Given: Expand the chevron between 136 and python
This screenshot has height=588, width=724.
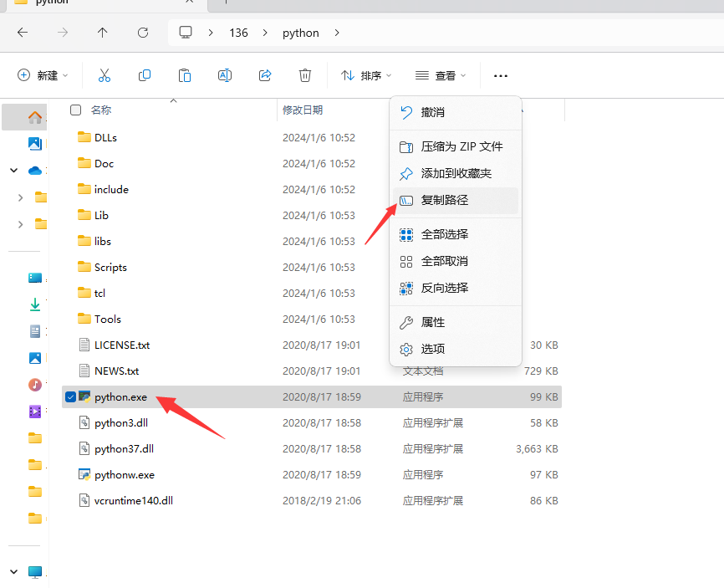Looking at the screenshot, I should (265, 33).
